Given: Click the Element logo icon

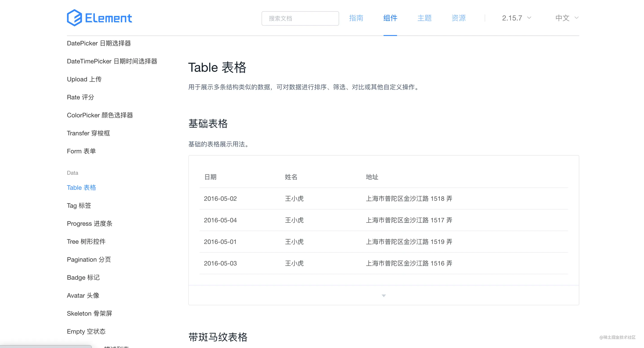Looking at the screenshot, I should (75, 18).
